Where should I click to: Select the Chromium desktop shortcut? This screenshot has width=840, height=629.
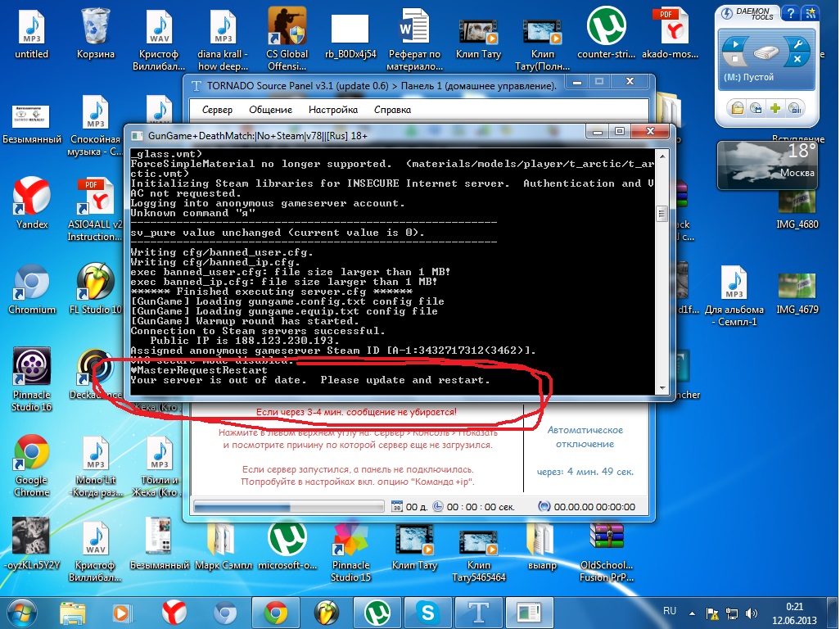tap(32, 288)
